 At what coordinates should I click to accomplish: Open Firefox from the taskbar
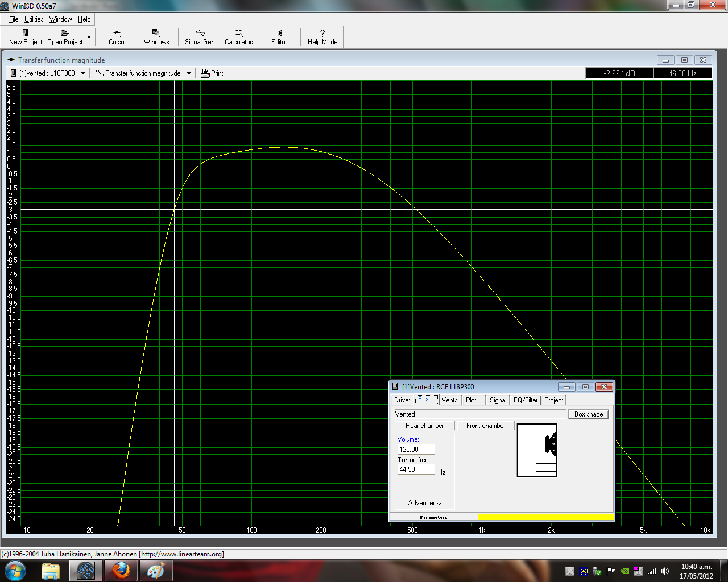121,570
